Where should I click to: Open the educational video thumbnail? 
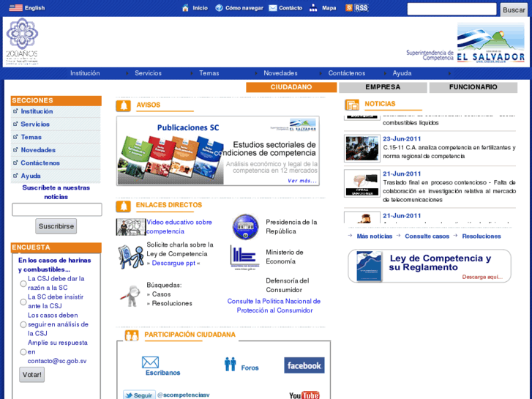pyautogui.click(x=131, y=227)
